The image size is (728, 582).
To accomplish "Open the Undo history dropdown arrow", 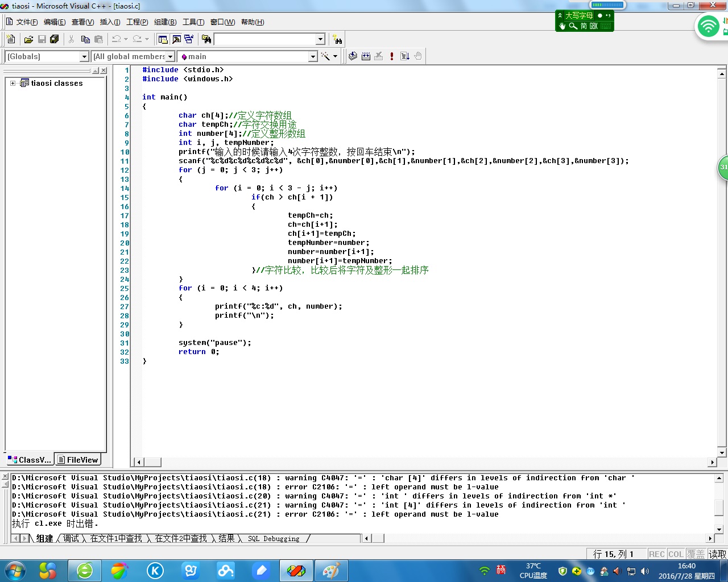I will [x=126, y=39].
